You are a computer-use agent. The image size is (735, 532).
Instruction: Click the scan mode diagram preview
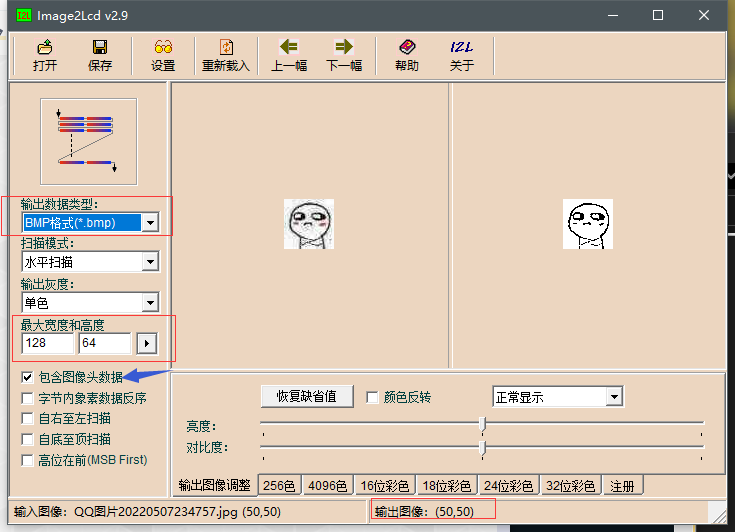point(89,142)
